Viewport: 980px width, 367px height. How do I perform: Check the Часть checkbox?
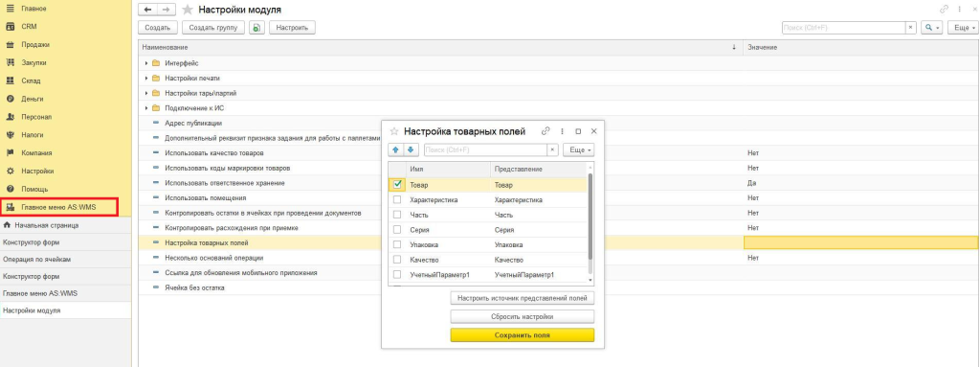click(x=397, y=215)
